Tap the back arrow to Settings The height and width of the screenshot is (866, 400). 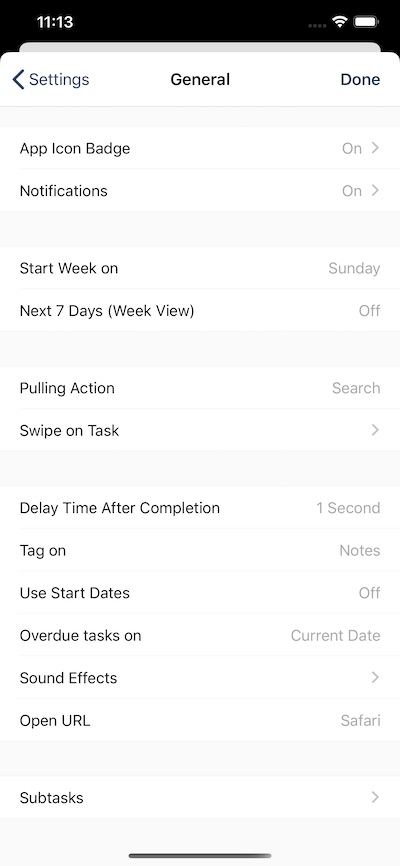pyautogui.click(x=18, y=80)
